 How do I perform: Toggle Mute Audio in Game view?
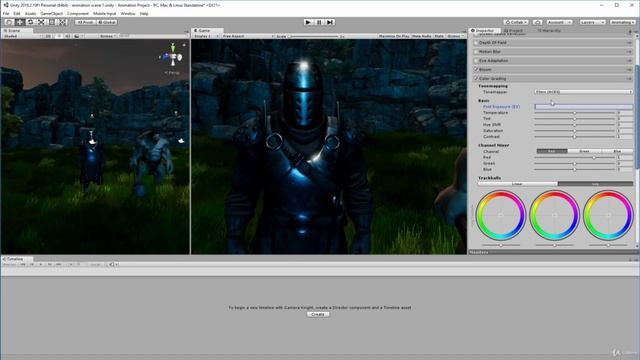(422, 36)
